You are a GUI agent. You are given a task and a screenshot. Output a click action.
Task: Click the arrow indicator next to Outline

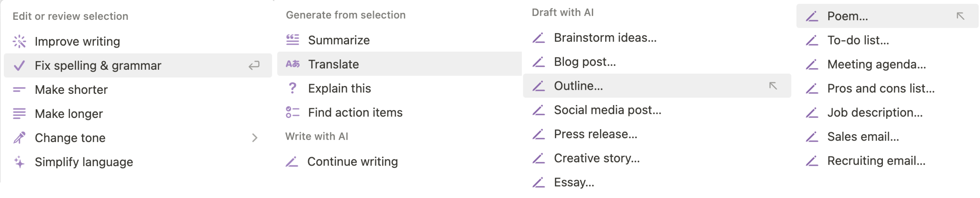(x=774, y=86)
